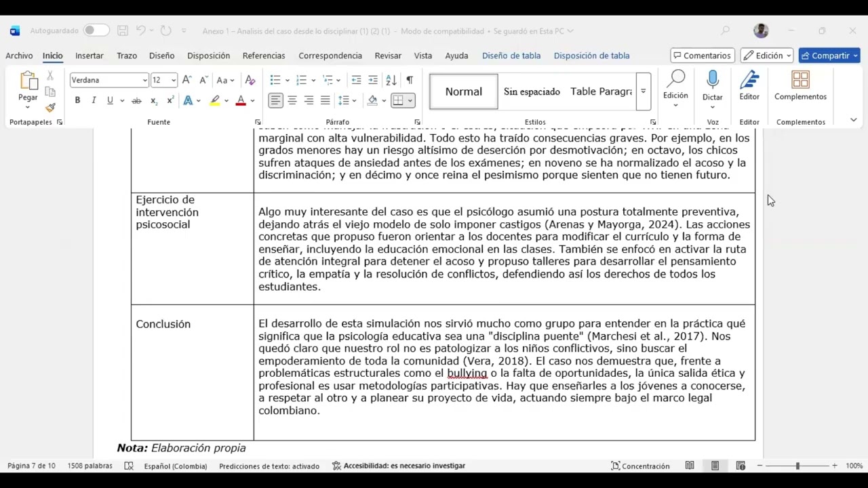Switch to the Diseño tab
The height and width of the screenshot is (488, 868).
pos(161,56)
